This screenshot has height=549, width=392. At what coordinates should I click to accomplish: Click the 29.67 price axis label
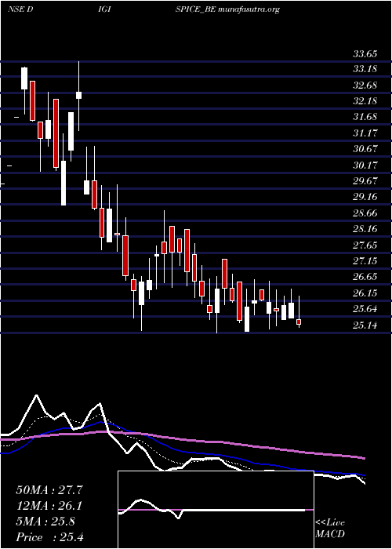coord(365,180)
